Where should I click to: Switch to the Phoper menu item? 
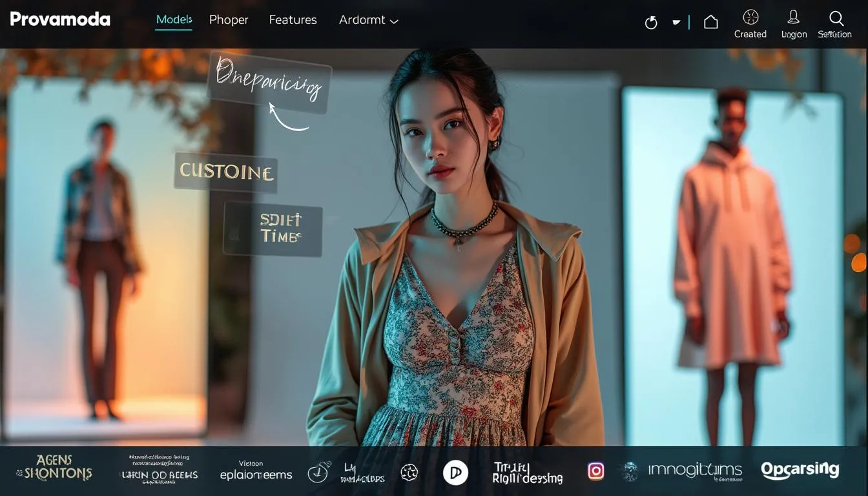point(229,20)
